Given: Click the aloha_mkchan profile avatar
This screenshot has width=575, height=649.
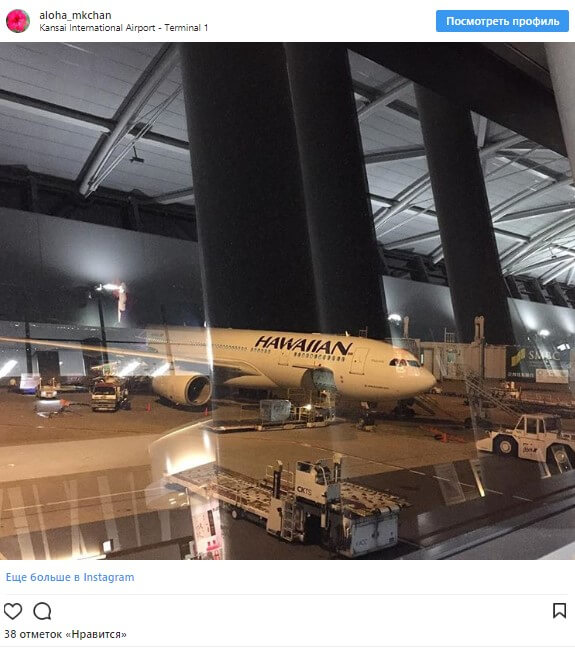Looking at the screenshot, I should [18, 21].
